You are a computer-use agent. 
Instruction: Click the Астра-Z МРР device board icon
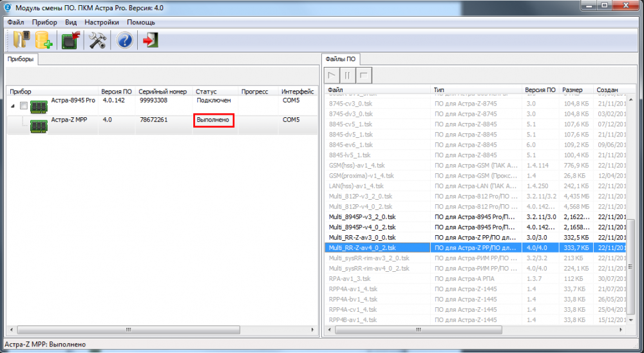(x=39, y=126)
